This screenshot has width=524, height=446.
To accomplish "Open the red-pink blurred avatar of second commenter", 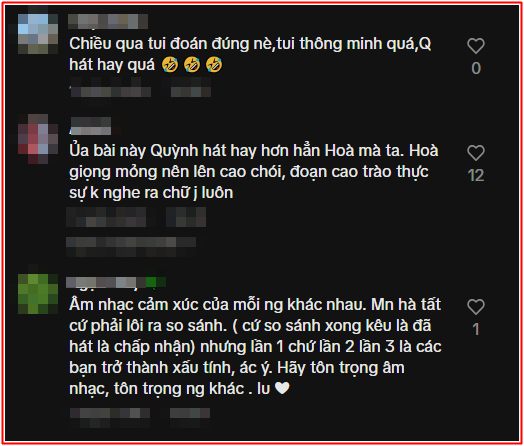I will tap(37, 139).
